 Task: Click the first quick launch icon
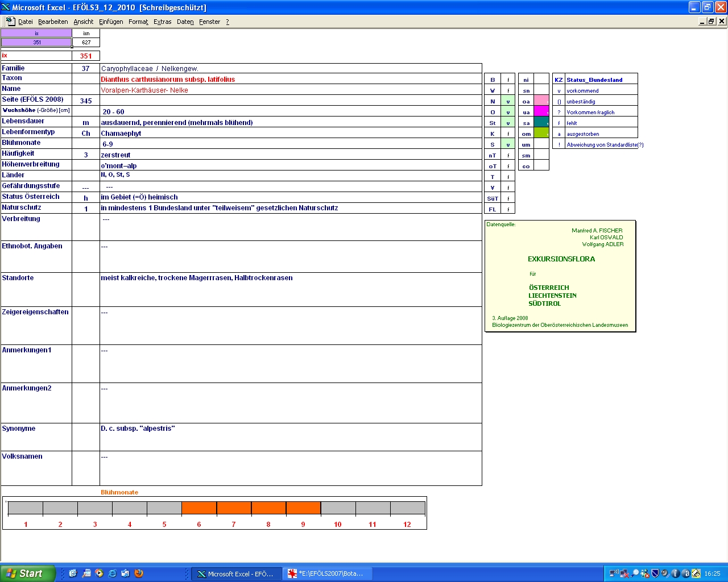coord(73,573)
